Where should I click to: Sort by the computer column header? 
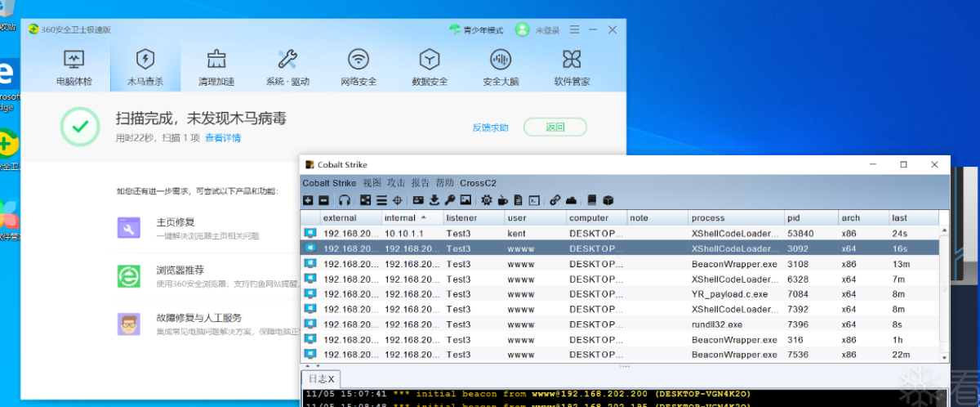coord(596,218)
